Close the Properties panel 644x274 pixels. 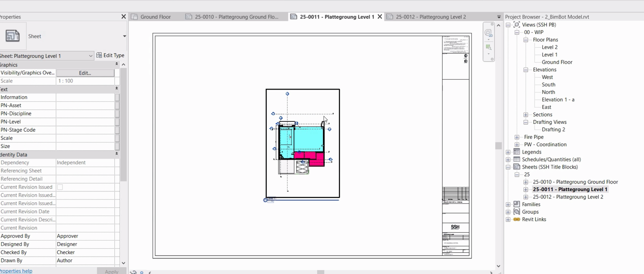pos(124,17)
